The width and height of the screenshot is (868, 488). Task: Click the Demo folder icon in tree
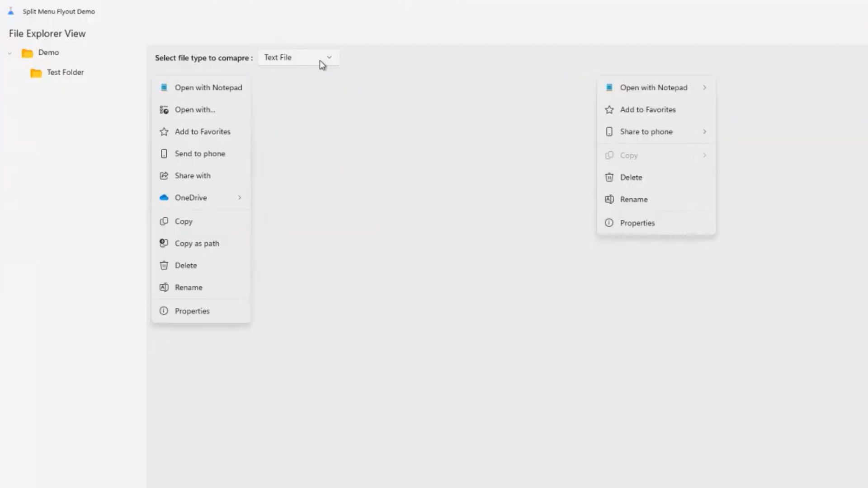tap(28, 53)
